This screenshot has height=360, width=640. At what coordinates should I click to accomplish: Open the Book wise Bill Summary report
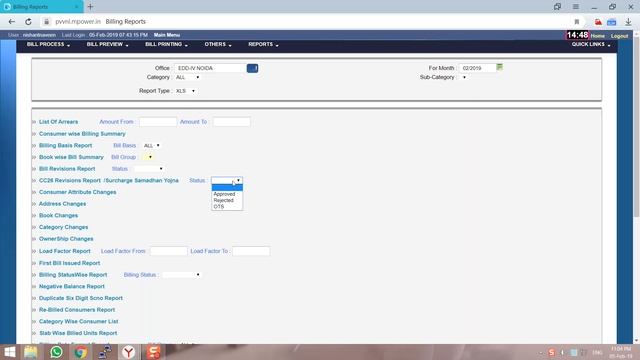pyautogui.click(x=71, y=157)
